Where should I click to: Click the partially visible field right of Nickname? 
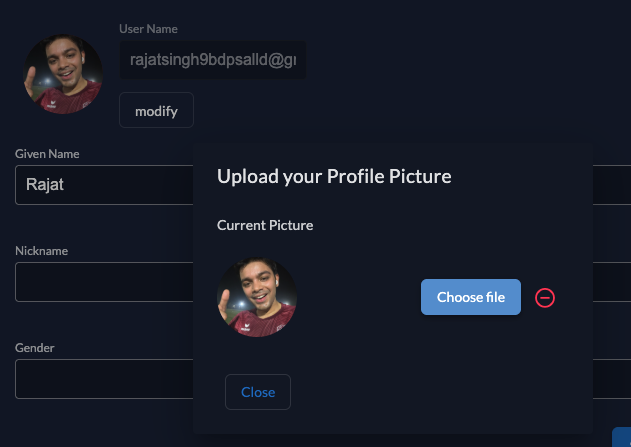click(611, 282)
